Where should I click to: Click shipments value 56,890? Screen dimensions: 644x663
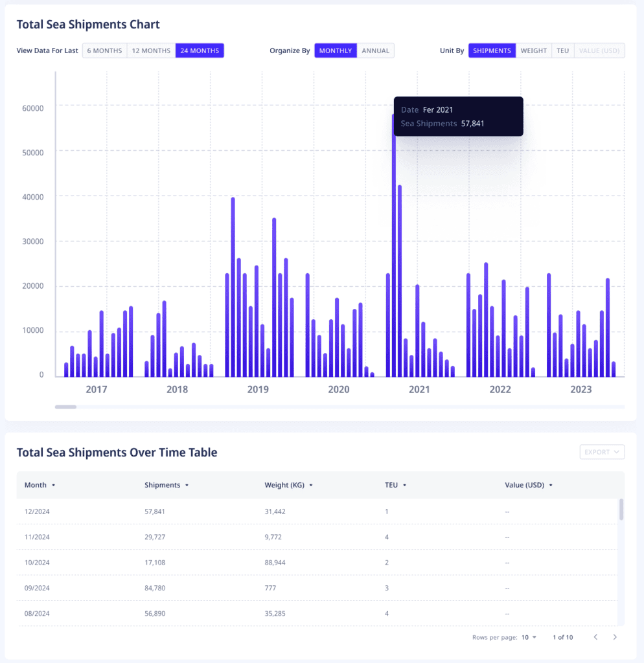point(155,614)
